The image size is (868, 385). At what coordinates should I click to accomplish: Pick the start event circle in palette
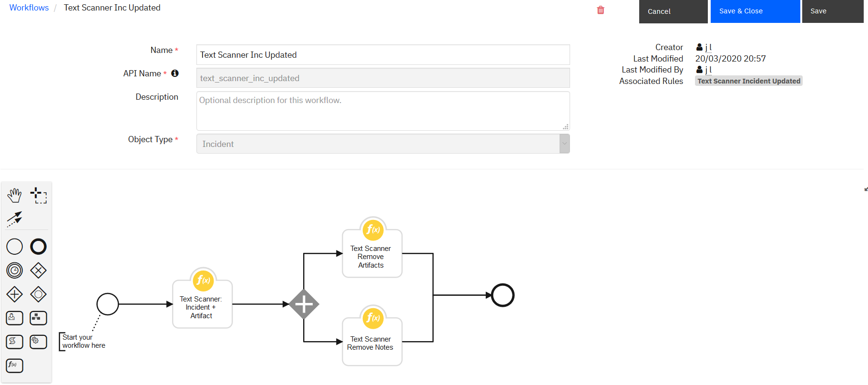click(x=14, y=247)
